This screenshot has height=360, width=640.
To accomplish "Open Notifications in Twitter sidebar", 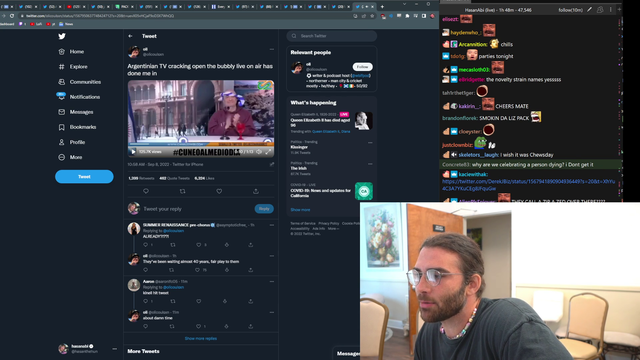I will [78, 97].
